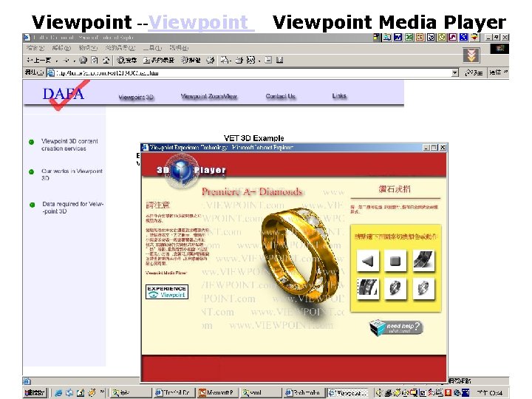Click the left-arrow play button in yellow panel

click(368, 261)
